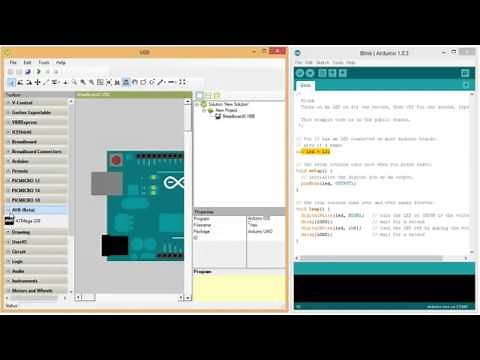Viewport: 480px width, 360px height.
Task: Click the VBB canvas scroll-up arrow
Action: pos(188,102)
